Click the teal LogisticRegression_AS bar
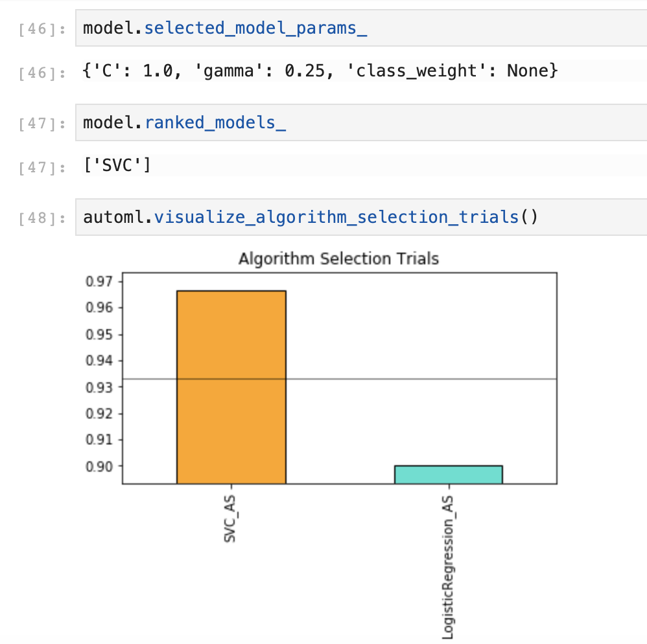The height and width of the screenshot is (644, 647). pyautogui.click(x=448, y=474)
